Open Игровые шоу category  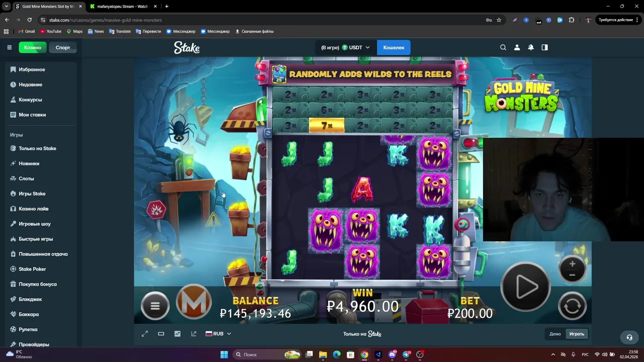click(x=40, y=224)
